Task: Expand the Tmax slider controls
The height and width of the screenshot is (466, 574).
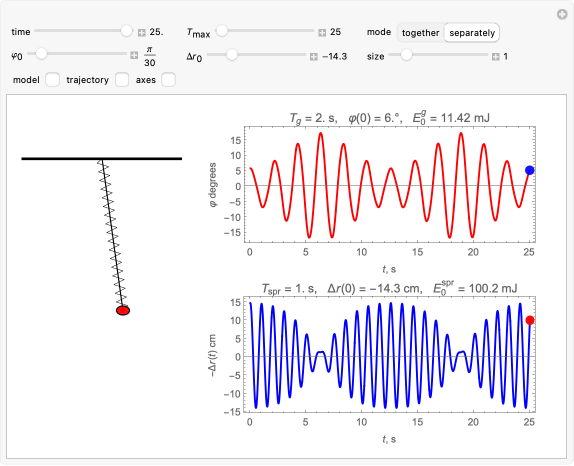Action: tap(322, 33)
